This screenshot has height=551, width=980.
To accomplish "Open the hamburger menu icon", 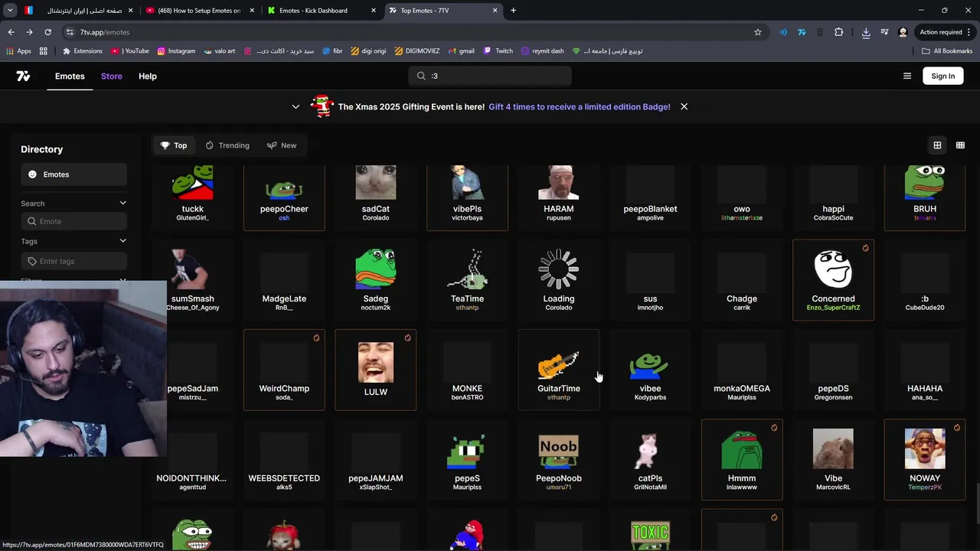I will click(907, 76).
